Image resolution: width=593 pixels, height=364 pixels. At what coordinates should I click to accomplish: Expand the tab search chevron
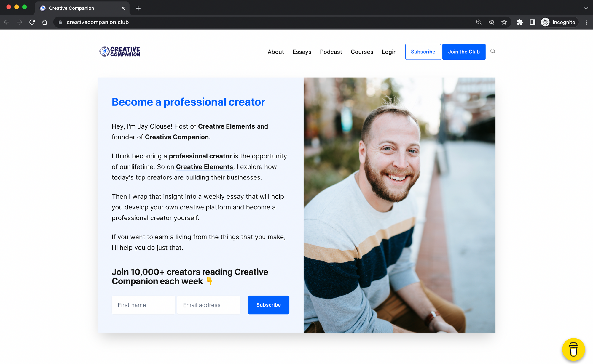click(586, 8)
